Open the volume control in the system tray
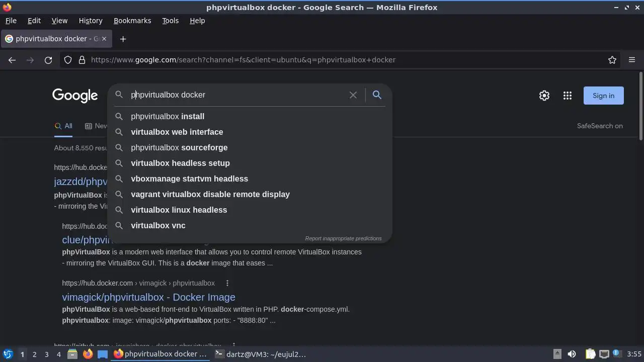The height and width of the screenshot is (362, 644). click(572, 354)
